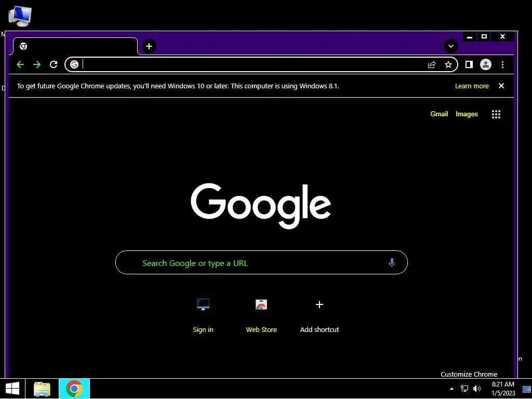The height and width of the screenshot is (399, 532).
Task: Open Chrome's three-dot menu
Action: click(502, 64)
